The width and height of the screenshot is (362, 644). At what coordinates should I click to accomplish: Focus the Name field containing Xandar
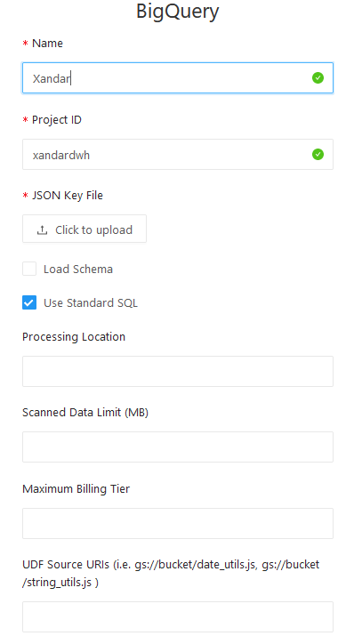click(x=178, y=78)
